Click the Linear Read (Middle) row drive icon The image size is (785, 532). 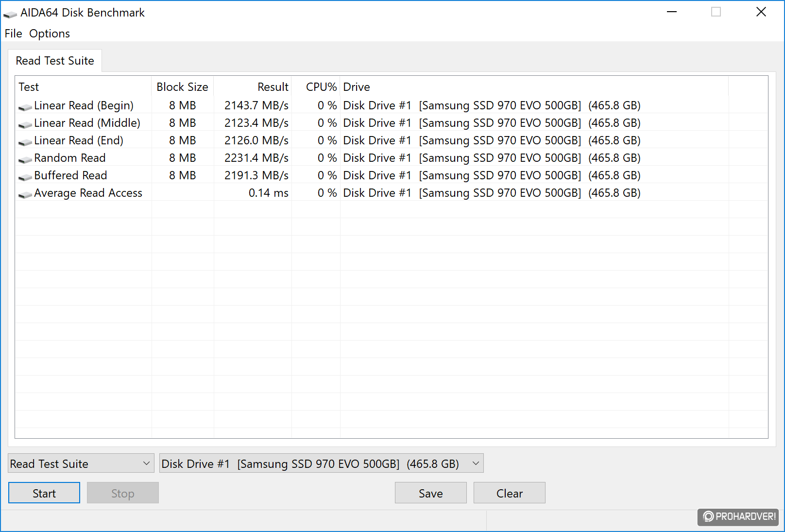(25, 124)
